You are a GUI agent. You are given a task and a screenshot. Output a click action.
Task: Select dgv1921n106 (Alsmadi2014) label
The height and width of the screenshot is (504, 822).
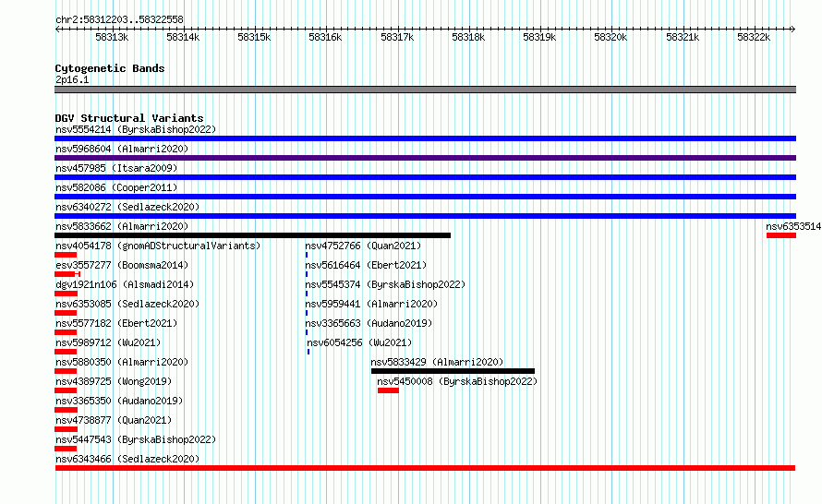pos(125,284)
